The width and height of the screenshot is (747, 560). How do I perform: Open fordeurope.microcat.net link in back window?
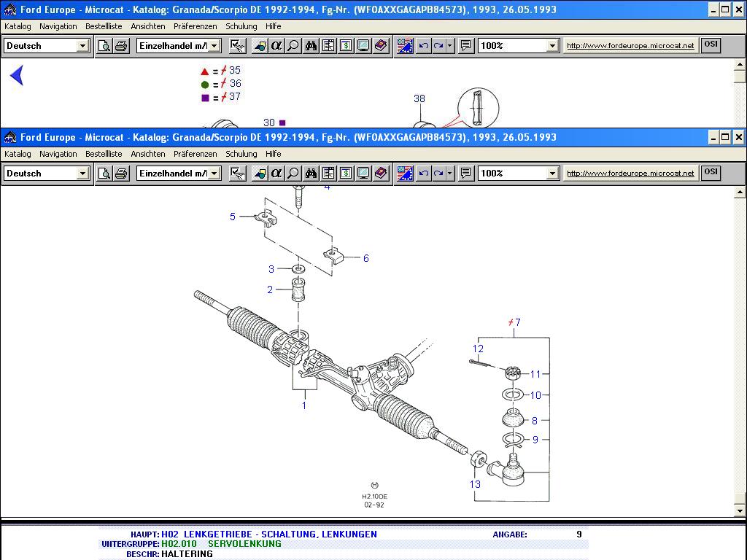click(630, 46)
